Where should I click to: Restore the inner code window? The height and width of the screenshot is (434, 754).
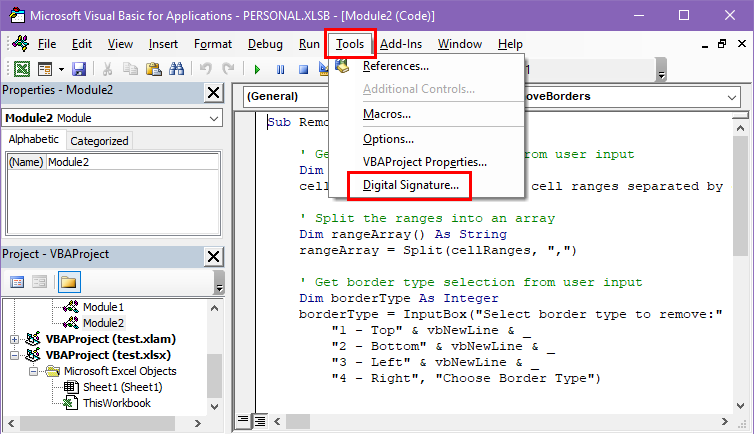(722, 44)
